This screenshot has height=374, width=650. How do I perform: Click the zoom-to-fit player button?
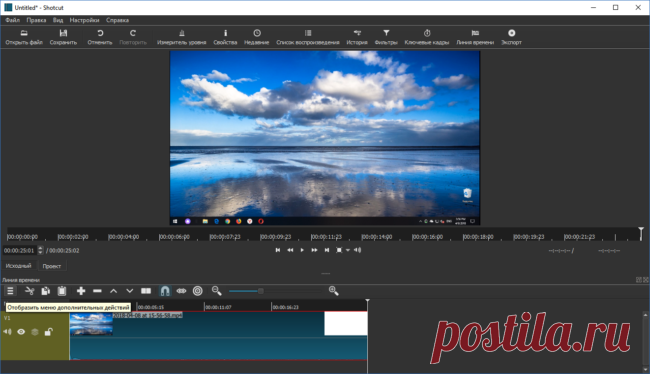[x=339, y=250]
